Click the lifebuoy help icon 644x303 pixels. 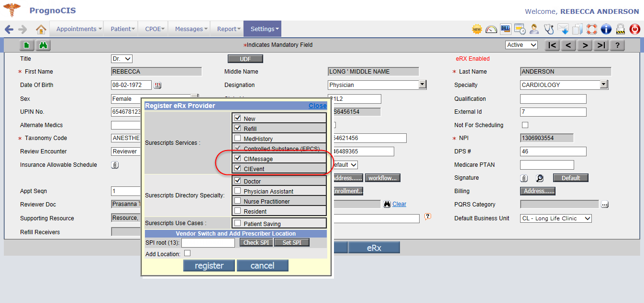pyautogui.click(x=592, y=29)
